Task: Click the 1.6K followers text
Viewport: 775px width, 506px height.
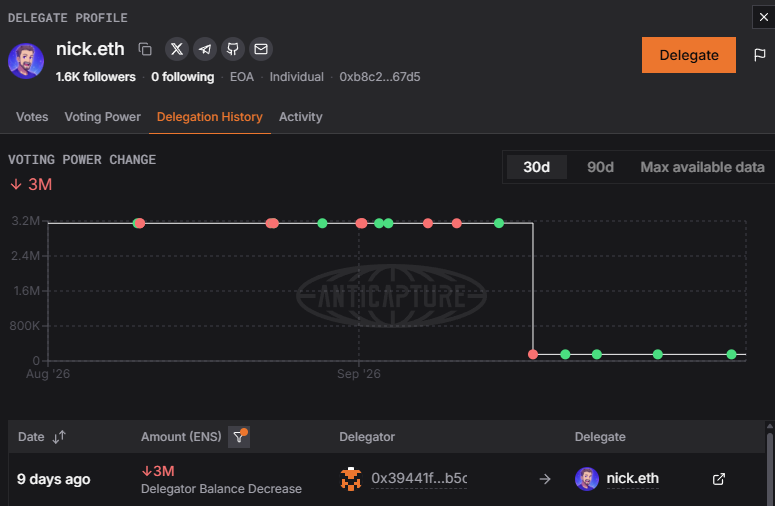Action: pos(95,77)
